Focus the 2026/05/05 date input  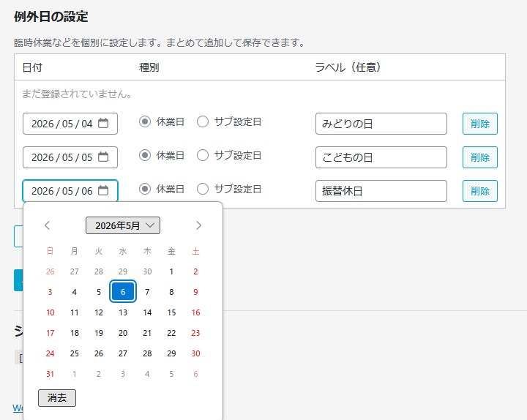[70, 157]
